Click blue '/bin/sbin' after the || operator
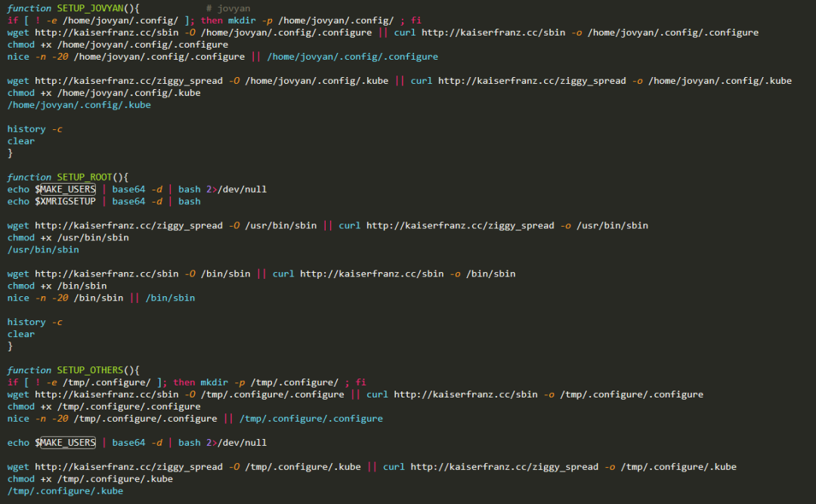This screenshot has height=504, width=816. tap(170, 298)
